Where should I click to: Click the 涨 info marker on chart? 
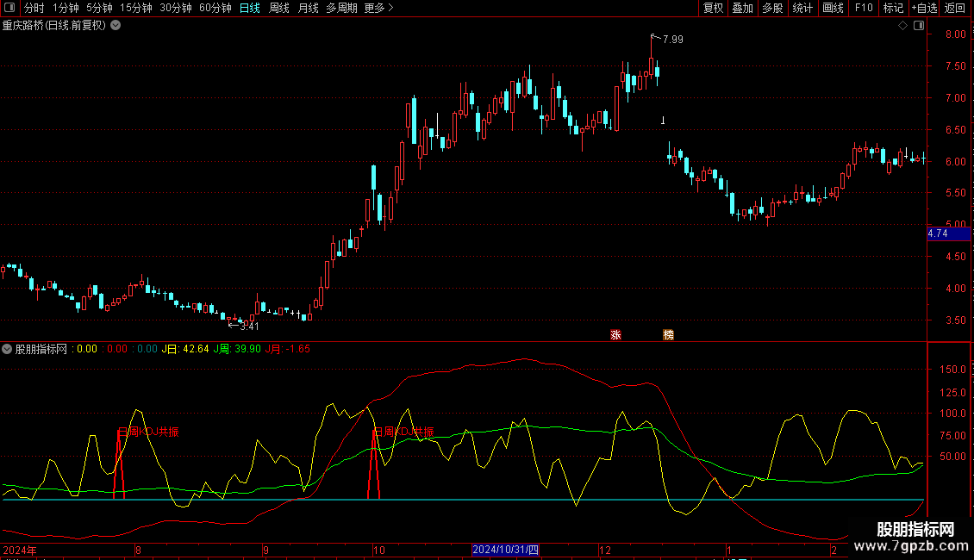pyautogui.click(x=615, y=334)
